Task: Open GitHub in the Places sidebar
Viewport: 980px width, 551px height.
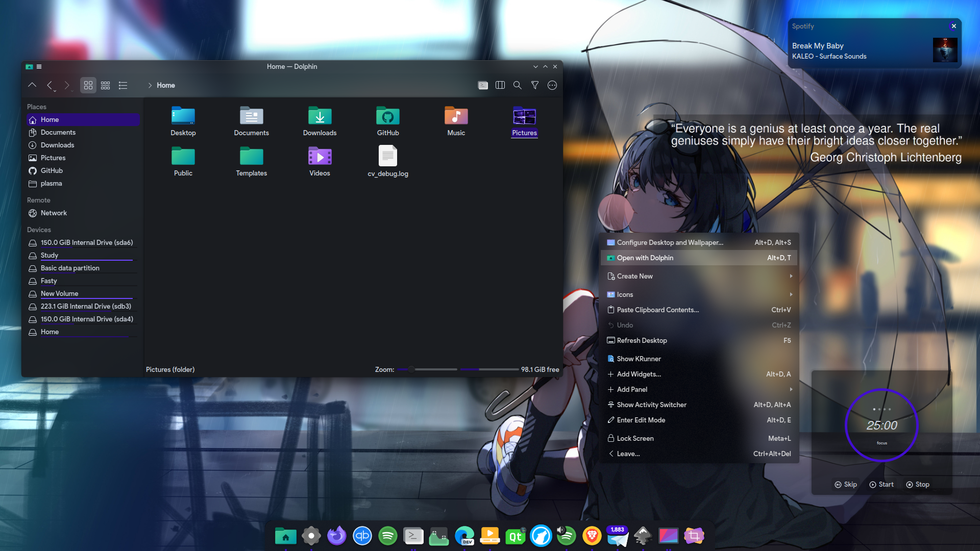Action: 83,170
